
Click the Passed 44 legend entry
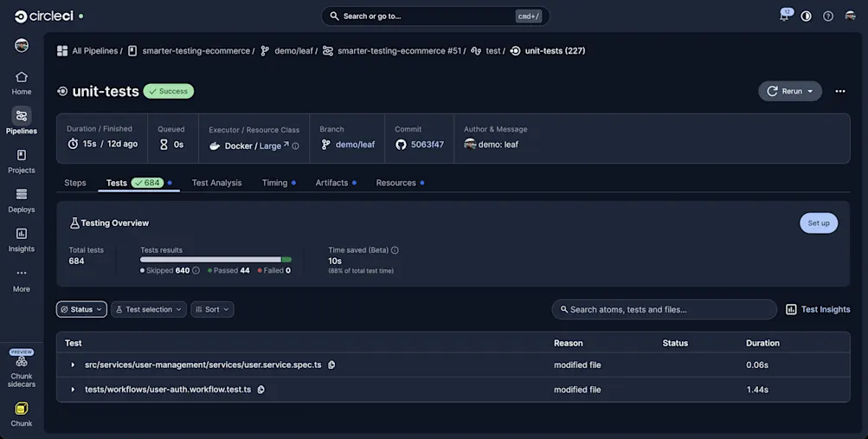click(228, 271)
